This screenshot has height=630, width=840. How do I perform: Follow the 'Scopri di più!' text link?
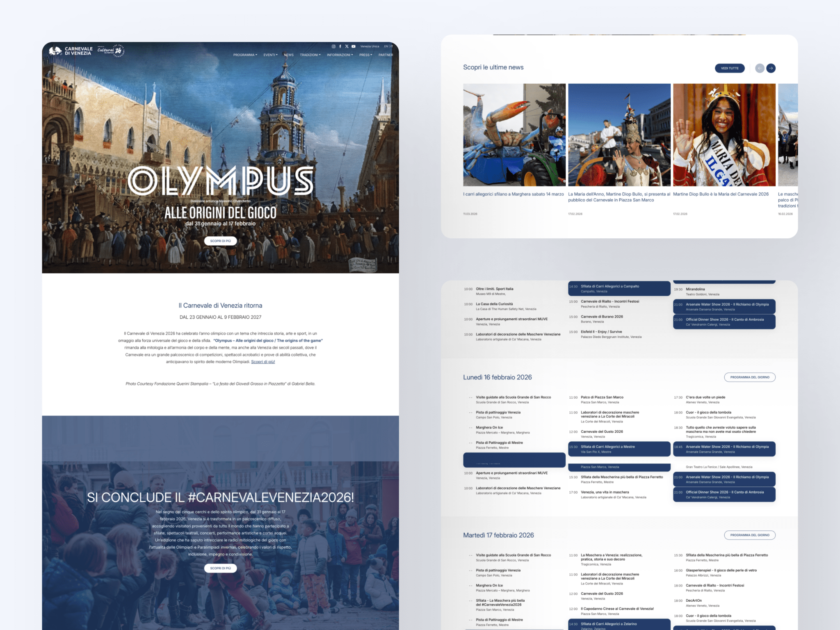pyautogui.click(x=263, y=362)
